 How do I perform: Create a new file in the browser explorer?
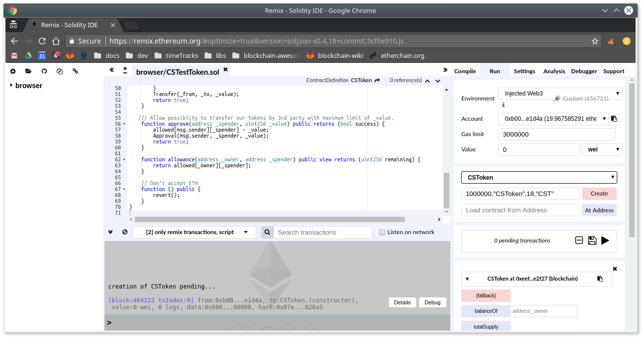click(x=13, y=71)
